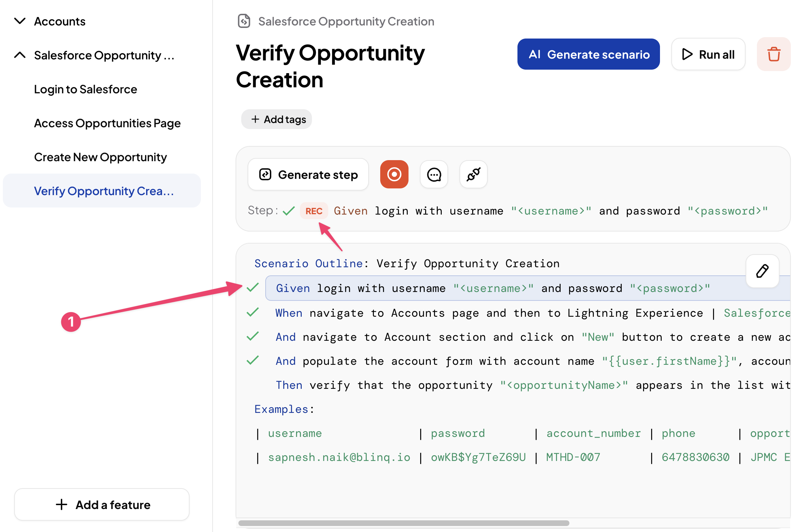This screenshot has height=532, width=805.
Task: Click the owKB$Yg7TeZ69U password cell
Action: pos(478,457)
